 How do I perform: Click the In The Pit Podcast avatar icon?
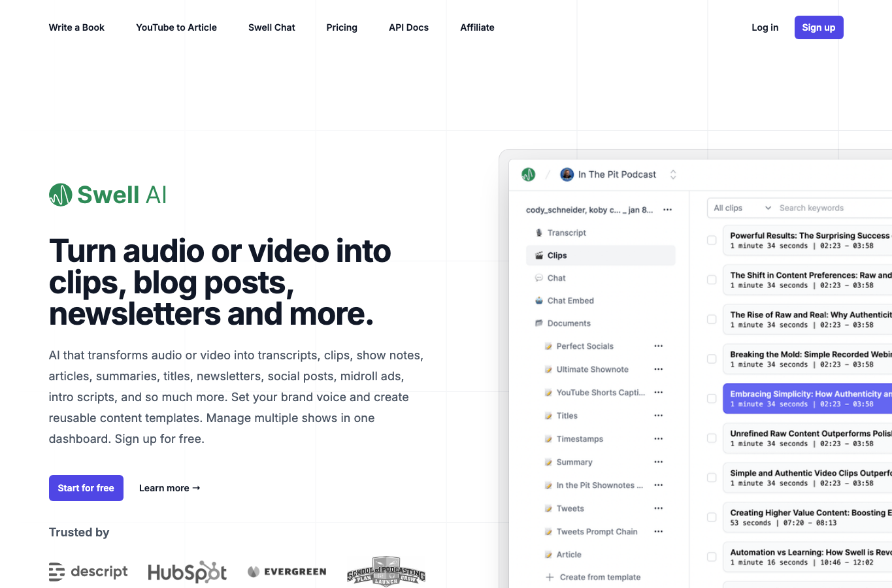point(567,174)
